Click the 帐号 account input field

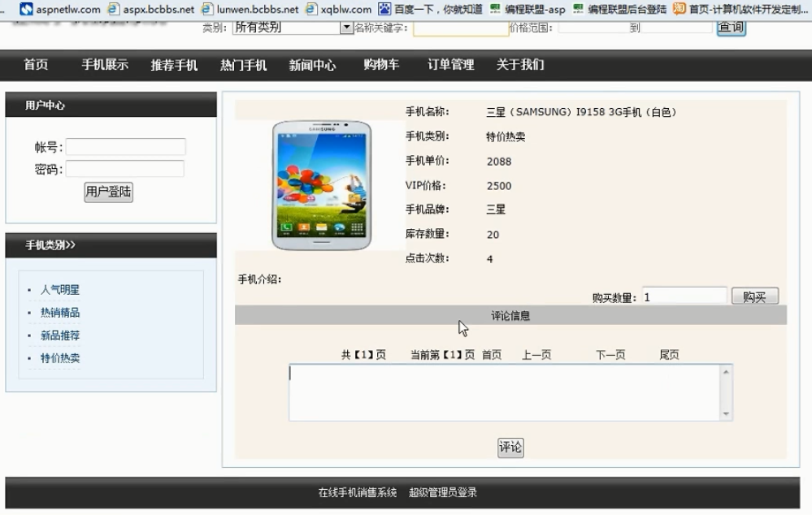coord(125,147)
